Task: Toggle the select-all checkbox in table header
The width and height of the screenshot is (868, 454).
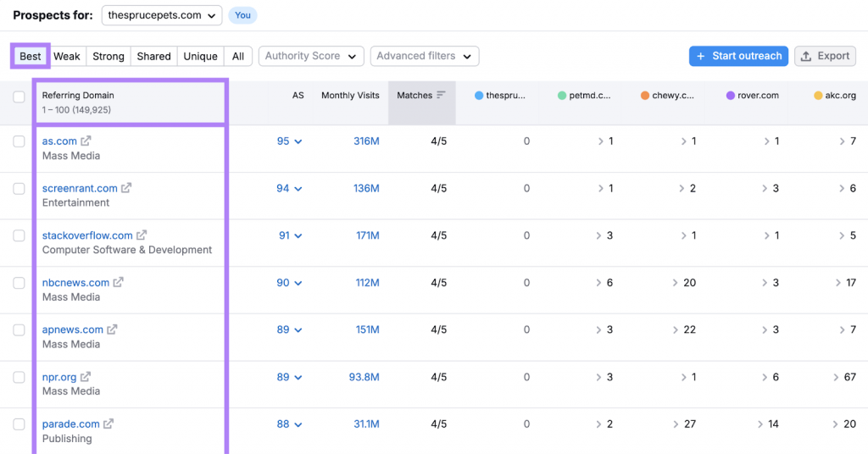Action: [19, 97]
